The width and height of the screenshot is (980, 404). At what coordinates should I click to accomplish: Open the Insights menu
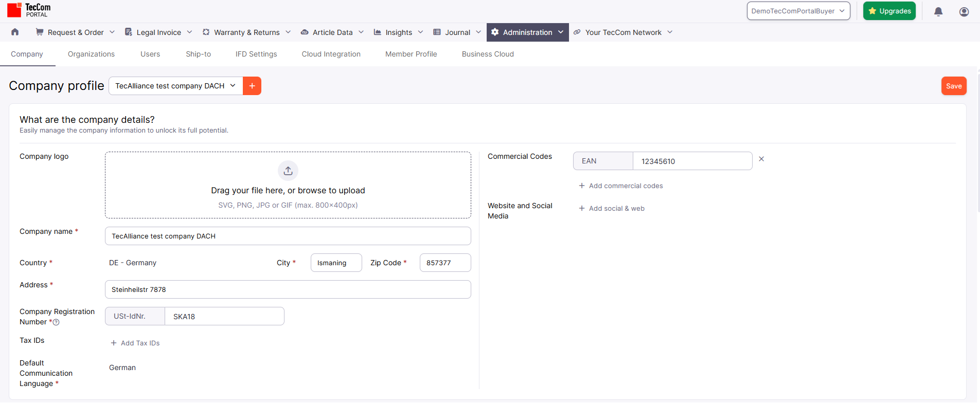[399, 32]
